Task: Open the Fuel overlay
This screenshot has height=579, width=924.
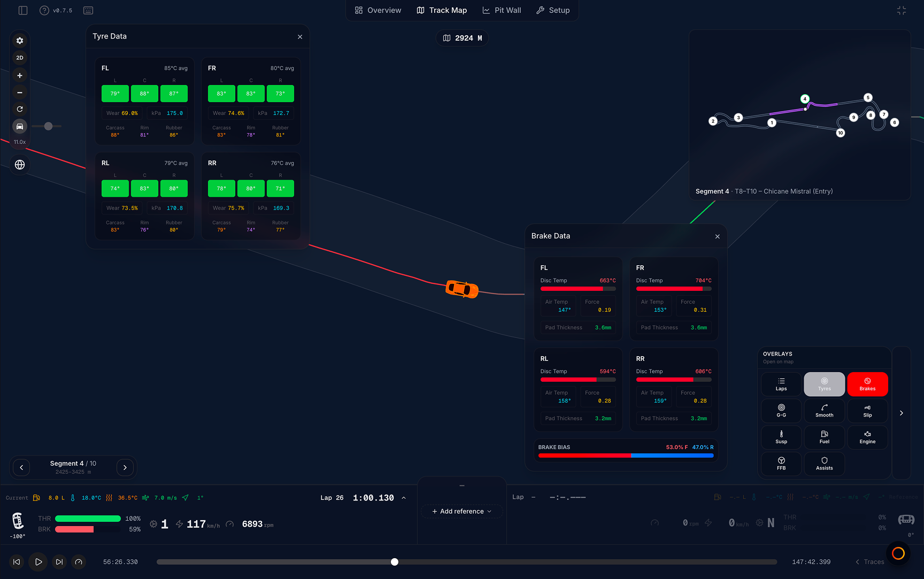Action: (825, 437)
